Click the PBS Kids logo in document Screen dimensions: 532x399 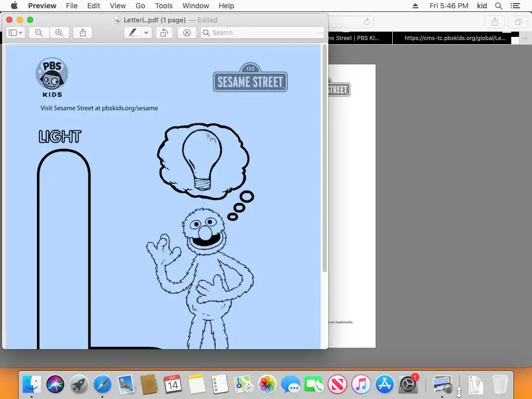pos(52,77)
